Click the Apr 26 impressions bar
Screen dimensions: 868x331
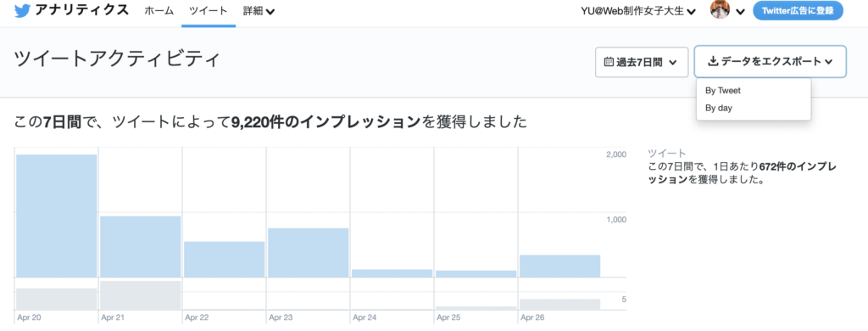coord(559,266)
